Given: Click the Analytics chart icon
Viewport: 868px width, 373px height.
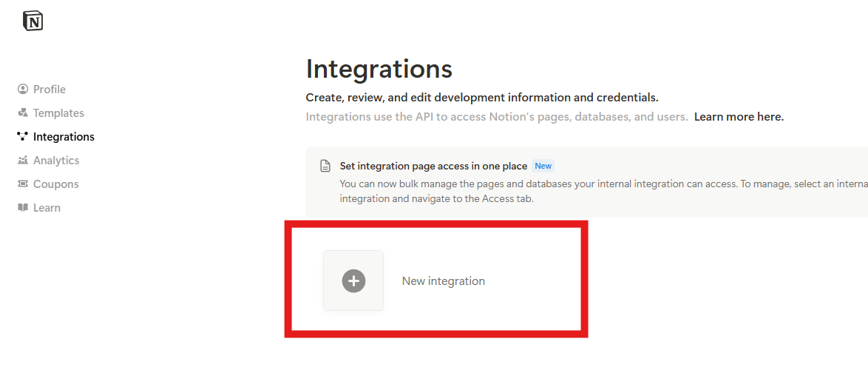Looking at the screenshot, I should pos(23,160).
